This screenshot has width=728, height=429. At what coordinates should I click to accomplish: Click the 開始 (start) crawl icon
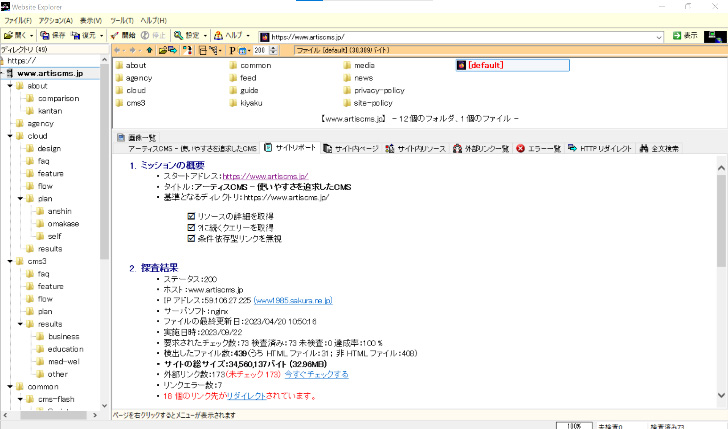[115, 35]
